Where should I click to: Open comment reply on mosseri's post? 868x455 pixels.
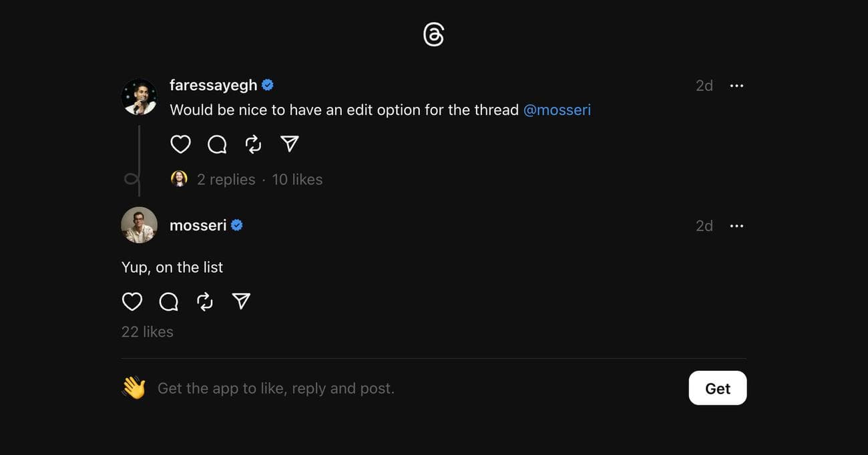click(x=169, y=302)
